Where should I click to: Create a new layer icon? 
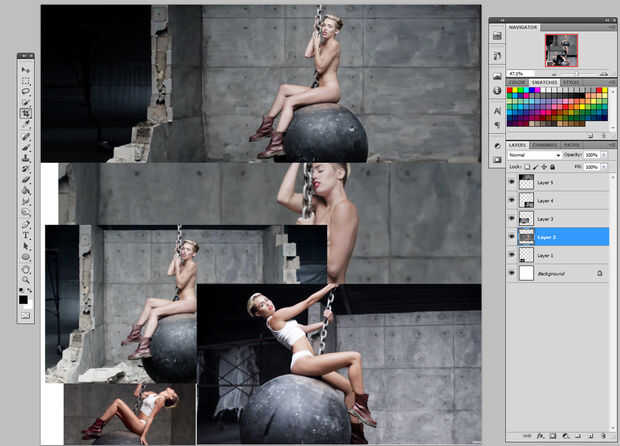590,436
